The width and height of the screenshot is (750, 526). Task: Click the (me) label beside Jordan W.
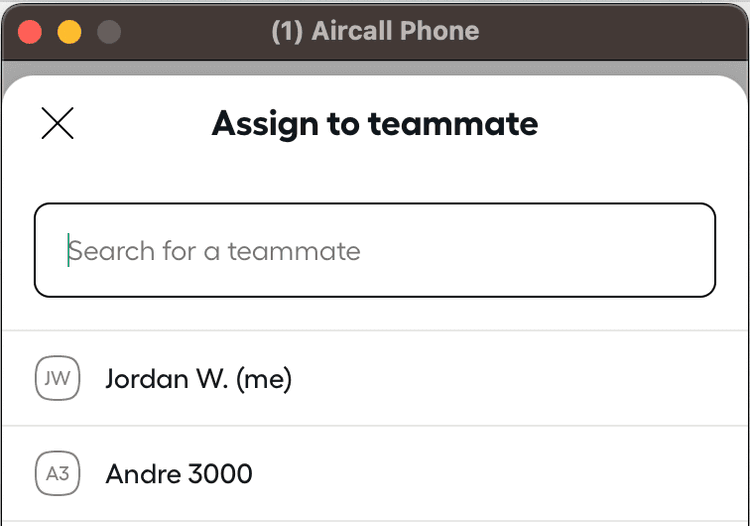[264, 379]
